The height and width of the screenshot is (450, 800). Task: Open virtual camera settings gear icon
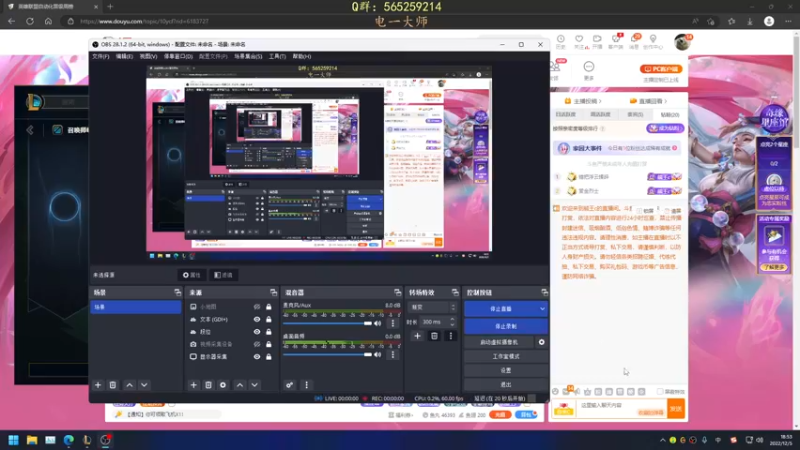click(x=541, y=342)
